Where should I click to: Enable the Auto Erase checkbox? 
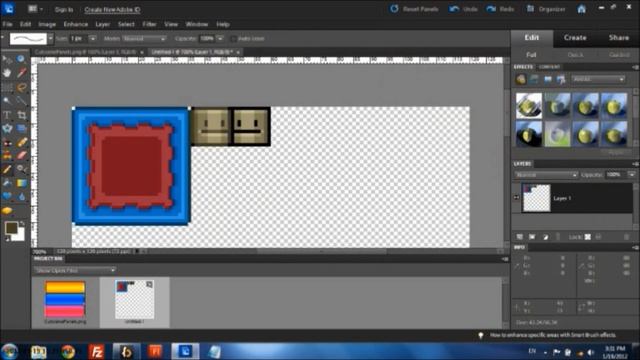[x=233, y=39]
